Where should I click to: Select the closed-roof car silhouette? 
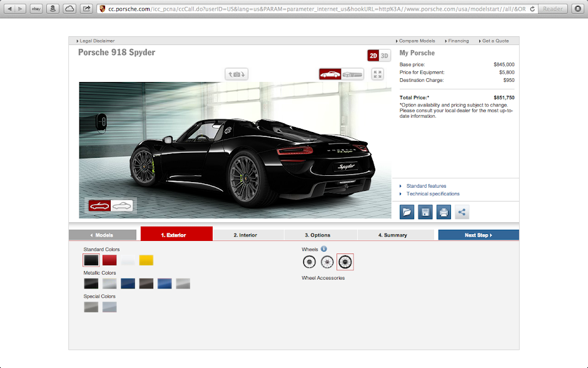122,205
